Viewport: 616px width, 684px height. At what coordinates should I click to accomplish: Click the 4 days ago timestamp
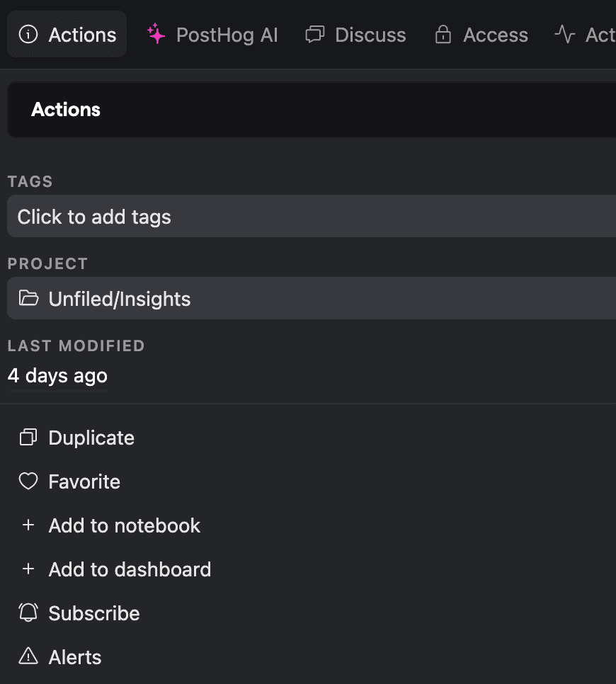coord(57,376)
